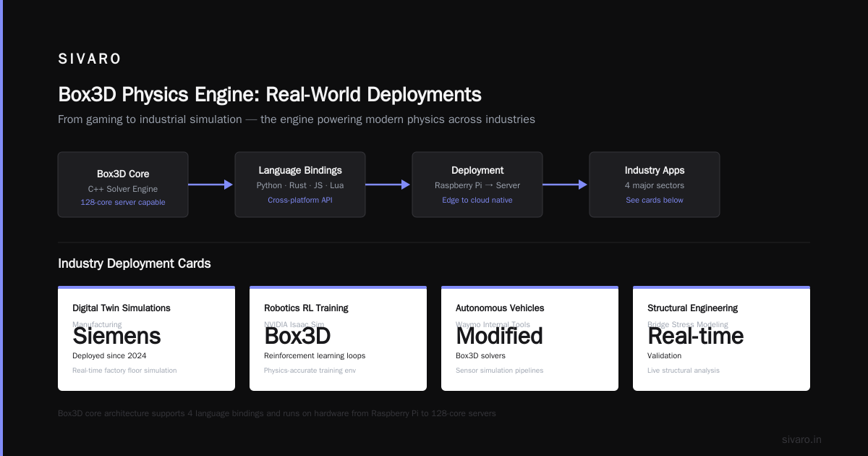
Task: Click 'Deployed since 2024' text
Action: point(109,355)
